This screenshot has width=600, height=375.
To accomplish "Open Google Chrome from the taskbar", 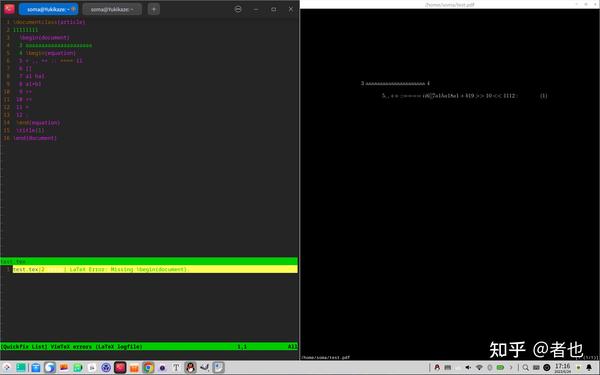I will click(148, 368).
